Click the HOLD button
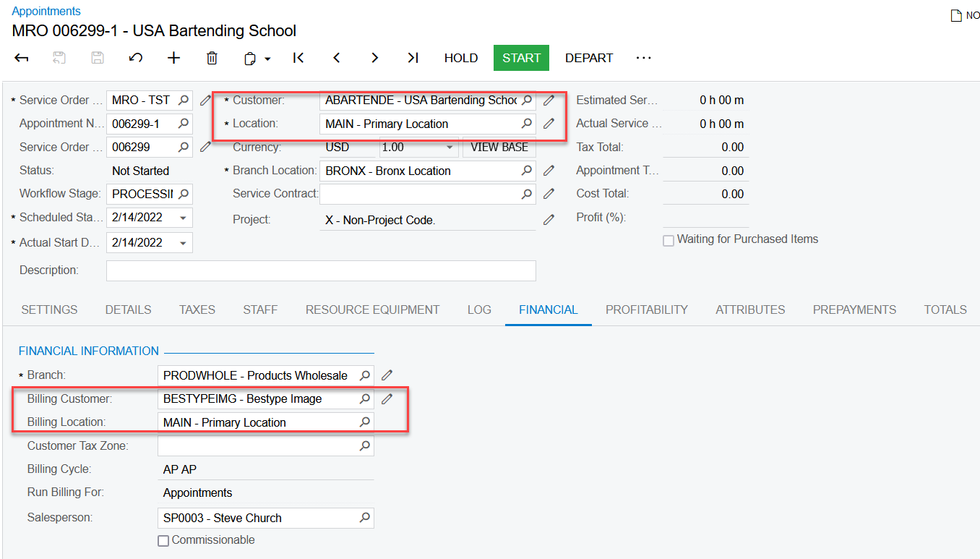 461,58
